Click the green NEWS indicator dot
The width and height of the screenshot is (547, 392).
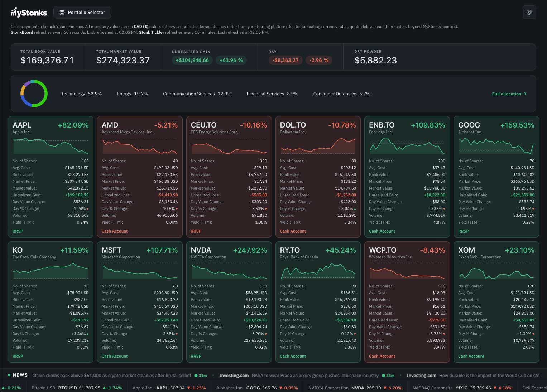9,375
